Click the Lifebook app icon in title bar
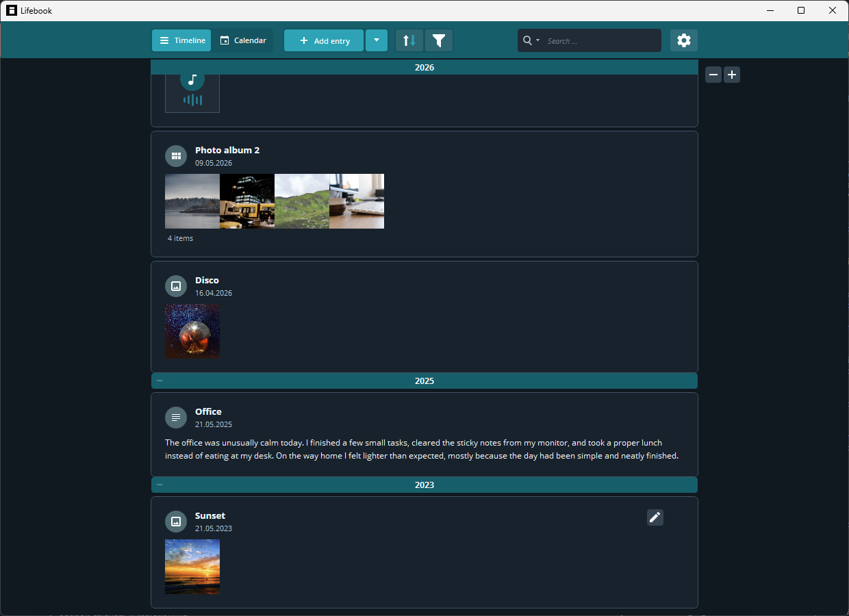 (12, 10)
